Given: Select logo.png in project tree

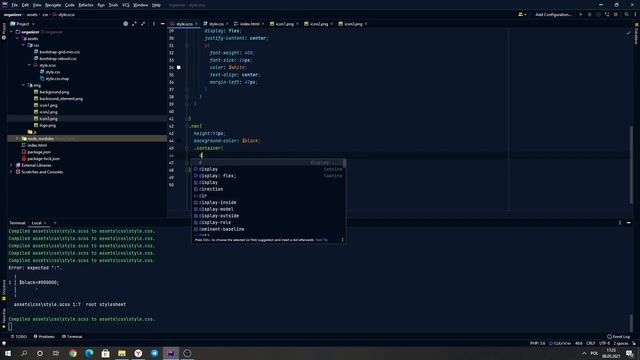Looking at the screenshot, I should pyautogui.click(x=47, y=125).
